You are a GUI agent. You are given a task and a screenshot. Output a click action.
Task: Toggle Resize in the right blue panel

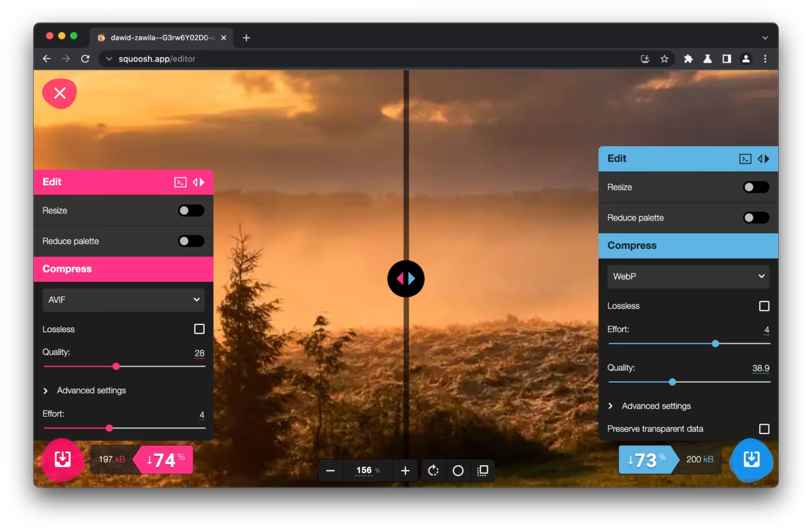click(756, 187)
